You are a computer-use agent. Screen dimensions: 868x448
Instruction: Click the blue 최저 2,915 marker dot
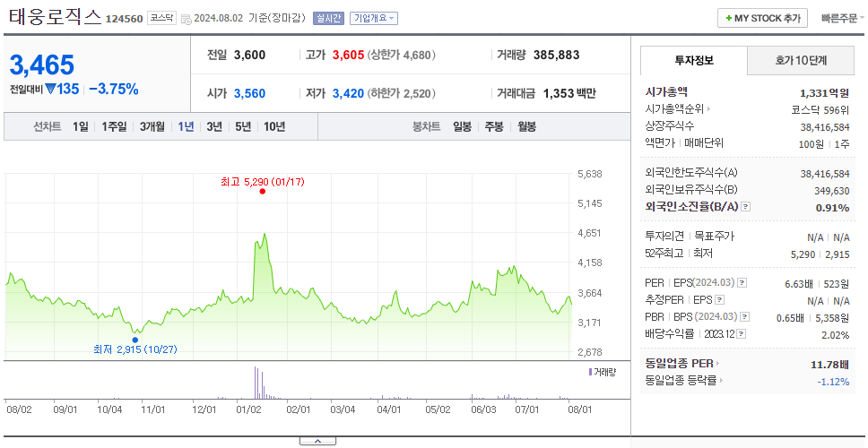(135, 340)
